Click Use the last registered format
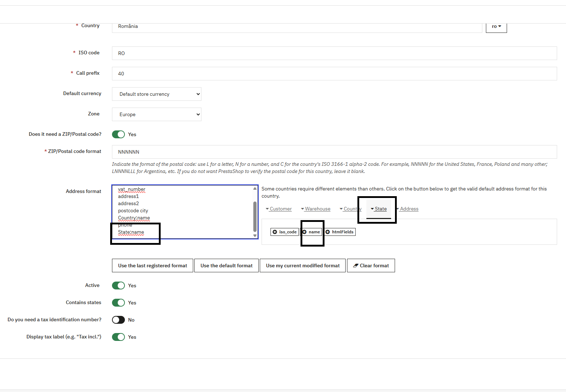566x392 pixels. pyautogui.click(x=152, y=266)
